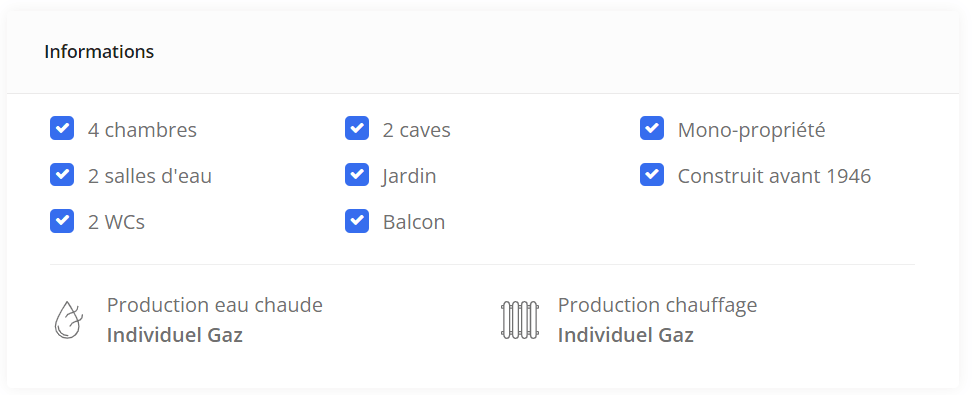Toggle the 4 chambres checkbox
This screenshot has height=395, width=972.
pos(62,128)
